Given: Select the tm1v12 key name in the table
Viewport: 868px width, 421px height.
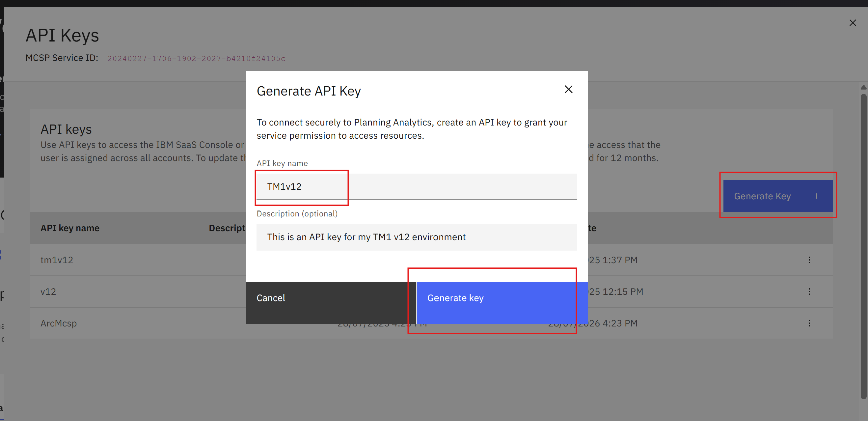Looking at the screenshot, I should tap(57, 260).
